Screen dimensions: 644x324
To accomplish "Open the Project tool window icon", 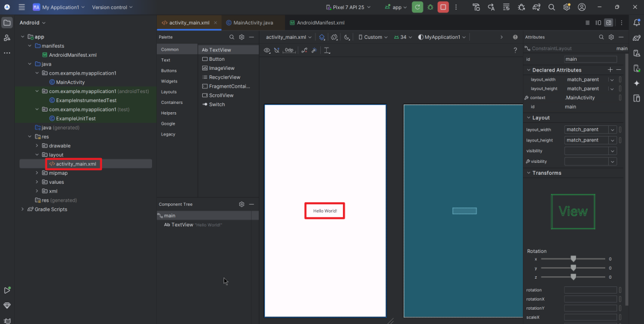I will tap(7, 23).
